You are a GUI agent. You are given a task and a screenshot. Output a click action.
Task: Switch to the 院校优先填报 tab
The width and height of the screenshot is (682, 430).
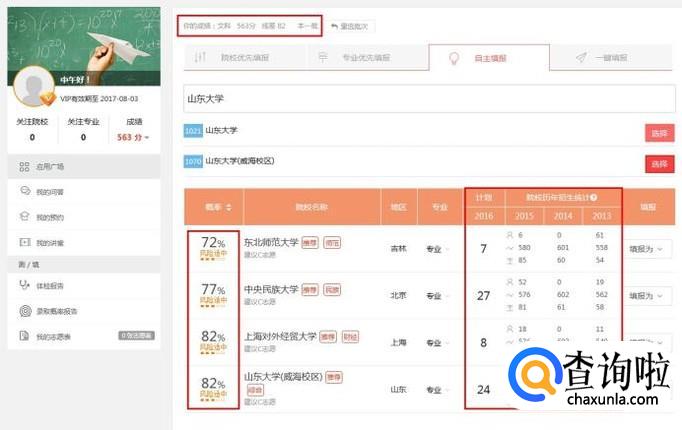coord(245,57)
